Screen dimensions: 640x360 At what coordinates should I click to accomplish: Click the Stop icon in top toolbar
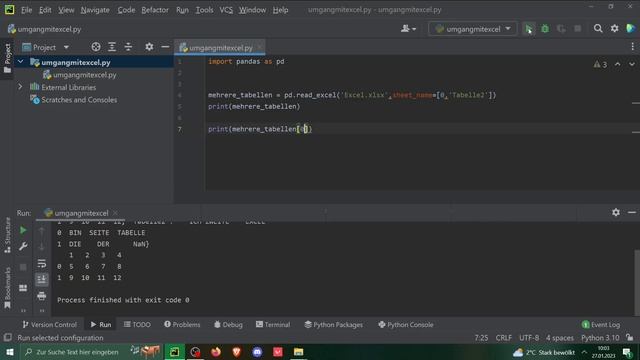point(578,29)
